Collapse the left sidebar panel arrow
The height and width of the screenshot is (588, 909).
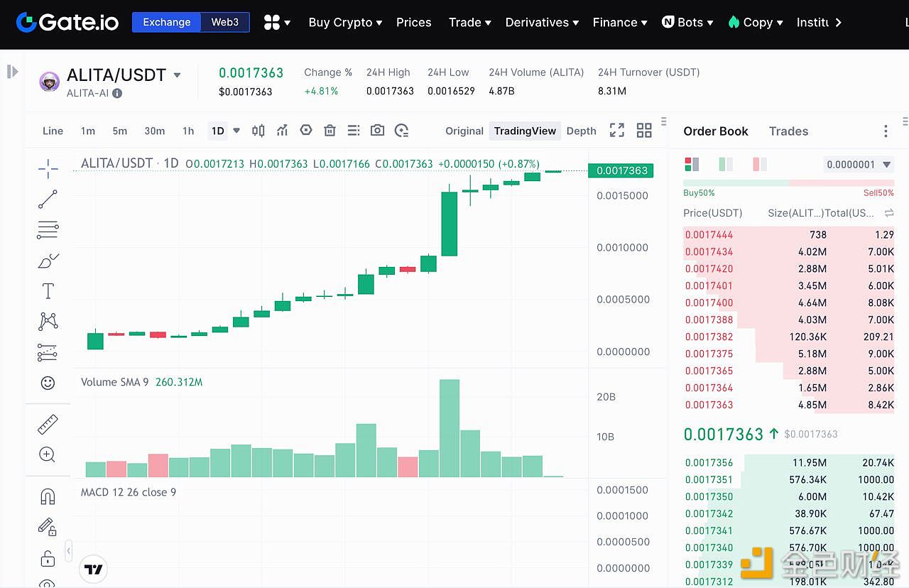pyautogui.click(x=12, y=71)
